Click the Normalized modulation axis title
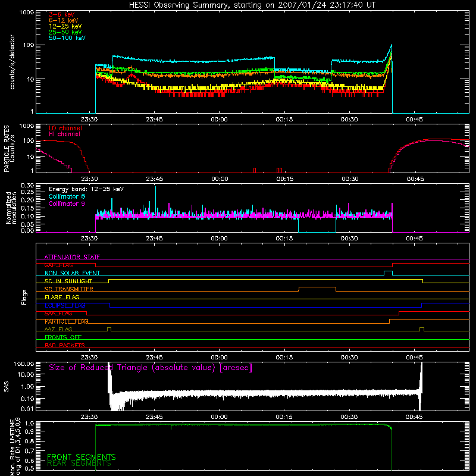Viewport: 476px width, 476px height. pyautogui.click(x=11, y=208)
